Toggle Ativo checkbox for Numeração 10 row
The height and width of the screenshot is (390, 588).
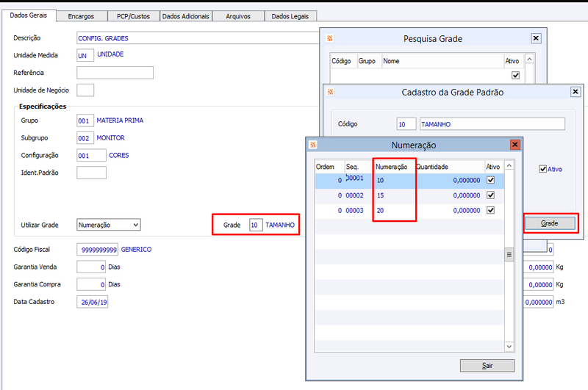point(490,180)
